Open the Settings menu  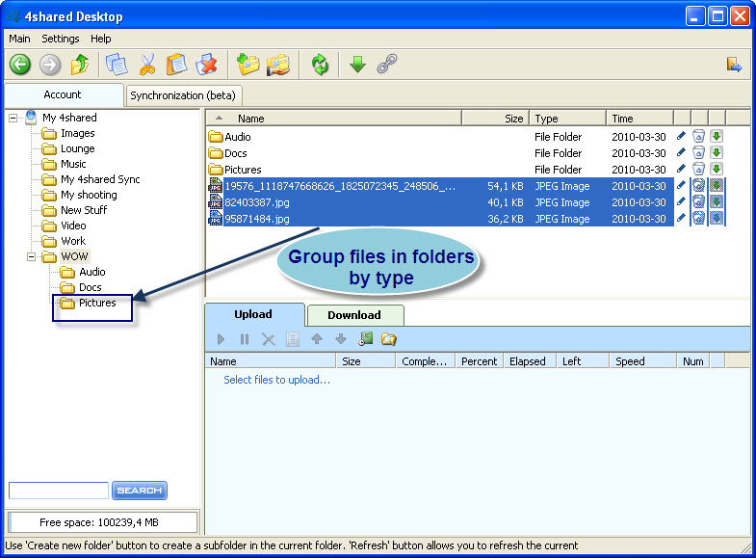click(x=61, y=39)
